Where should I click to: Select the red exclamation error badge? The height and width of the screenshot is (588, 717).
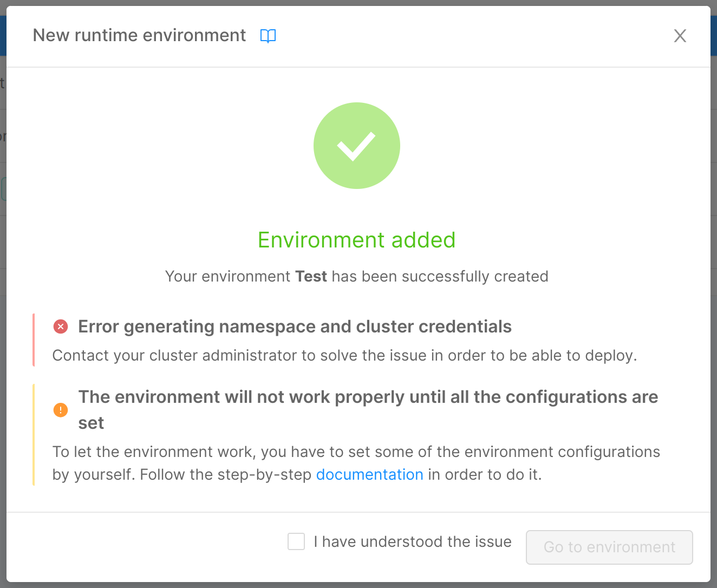tap(61, 326)
